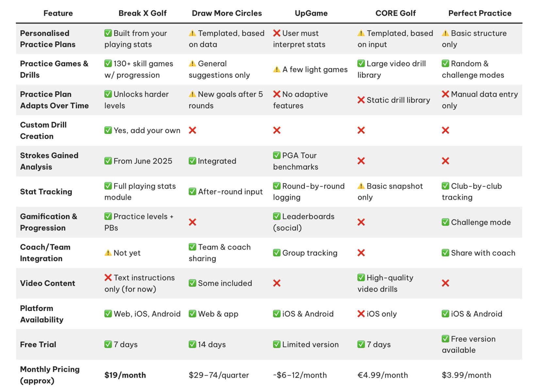Image resolution: width=535 pixels, height=392 pixels.
Task: Click the warning icon next to "Basic structure only"
Action: 445,33
